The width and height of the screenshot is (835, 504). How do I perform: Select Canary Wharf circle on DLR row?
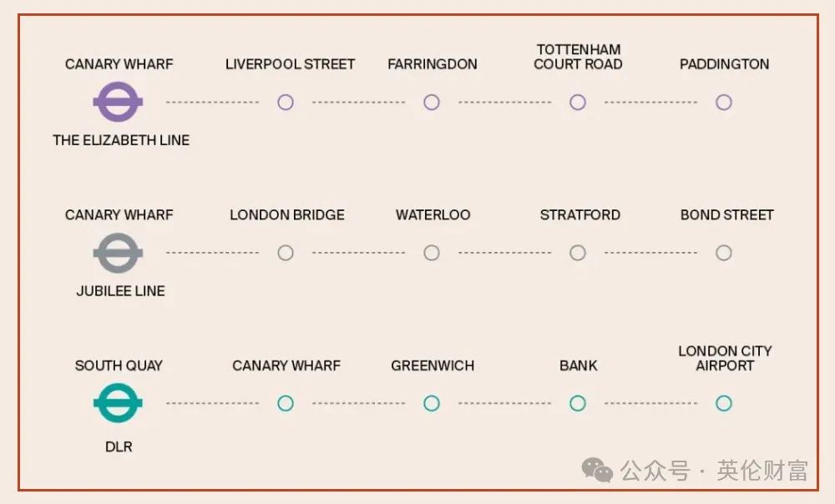tap(286, 403)
